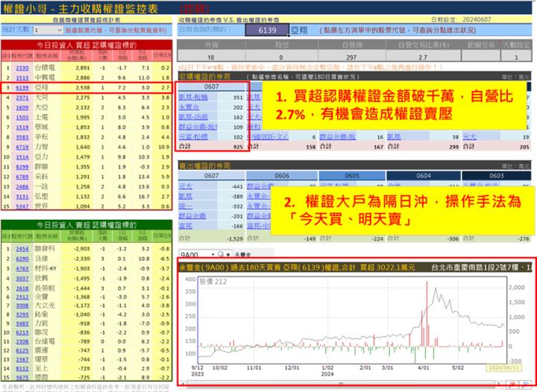Open stock code 2330 台積電 link
The image size is (537, 392).
click(x=22, y=68)
